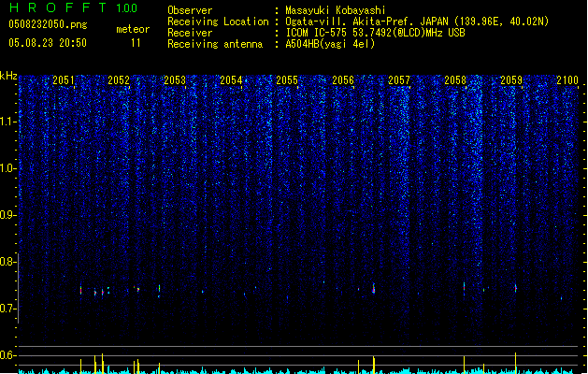The height and width of the screenshot is (374, 588).
Task: Click the meteor label
Action: [133, 29]
